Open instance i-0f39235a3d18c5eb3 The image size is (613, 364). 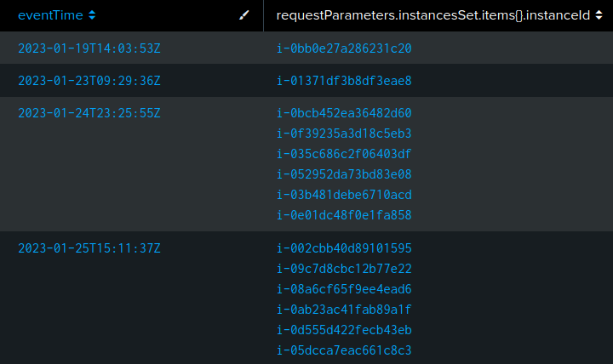pos(344,134)
